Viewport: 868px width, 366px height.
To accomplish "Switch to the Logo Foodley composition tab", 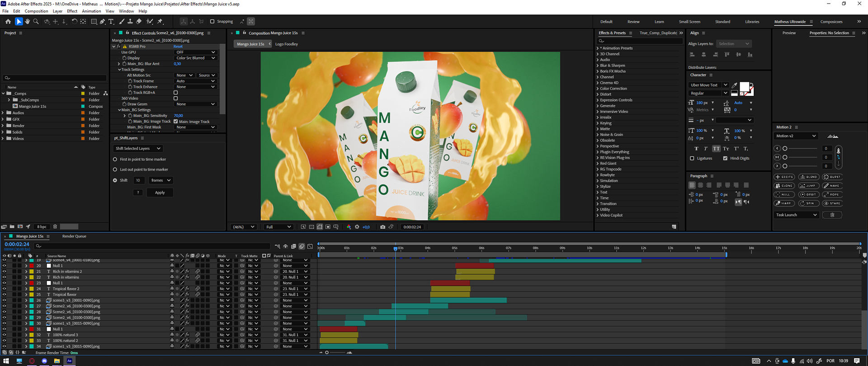I will tap(287, 44).
